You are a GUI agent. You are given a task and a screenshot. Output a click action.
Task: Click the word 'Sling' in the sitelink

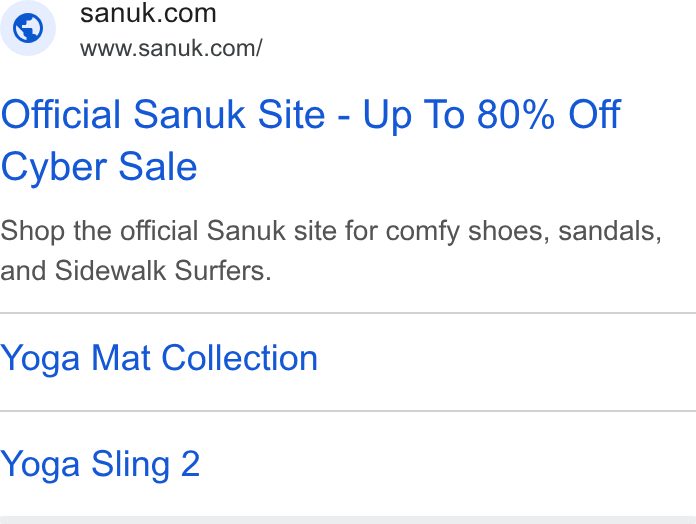130,465
